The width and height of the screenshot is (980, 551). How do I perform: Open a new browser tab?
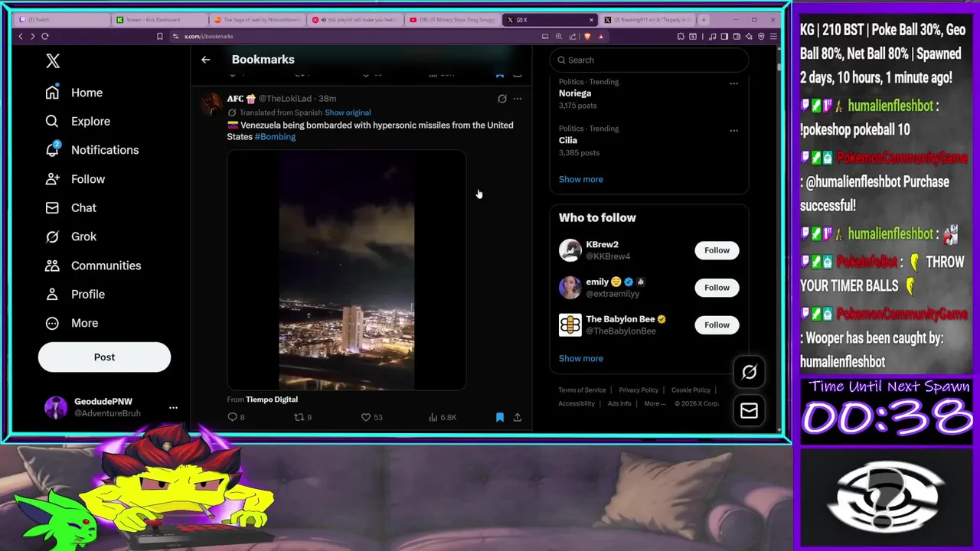point(704,19)
